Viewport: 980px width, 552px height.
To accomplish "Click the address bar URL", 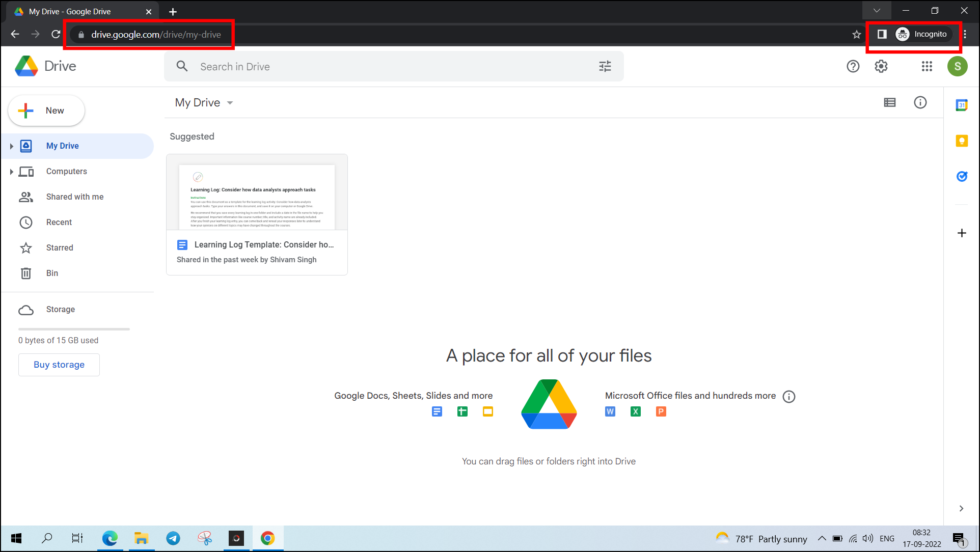I will pos(156,35).
